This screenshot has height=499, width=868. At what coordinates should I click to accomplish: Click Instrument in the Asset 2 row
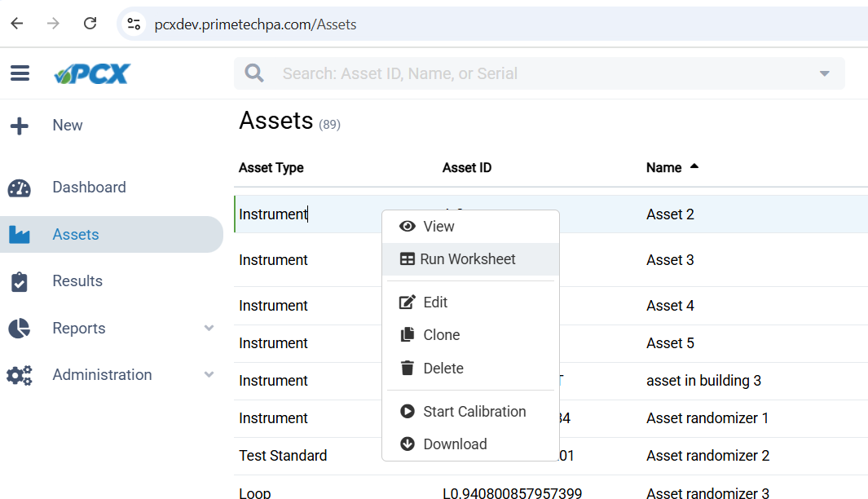click(273, 214)
